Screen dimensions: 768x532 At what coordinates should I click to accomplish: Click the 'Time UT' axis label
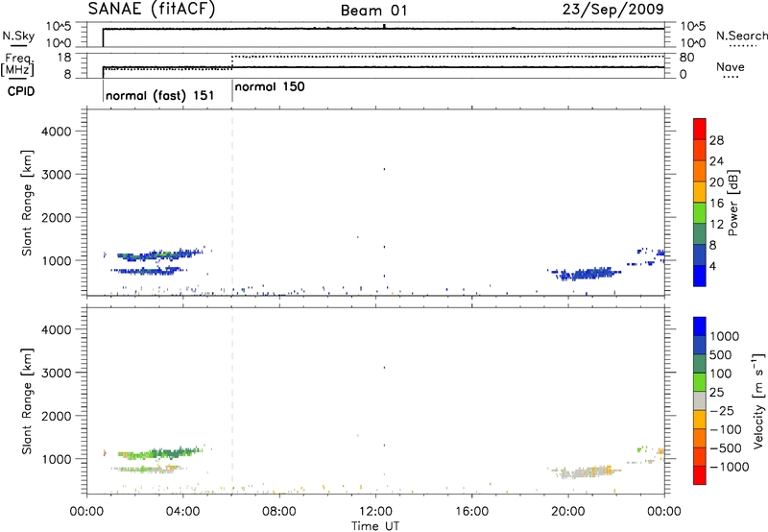click(x=375, y=526)
